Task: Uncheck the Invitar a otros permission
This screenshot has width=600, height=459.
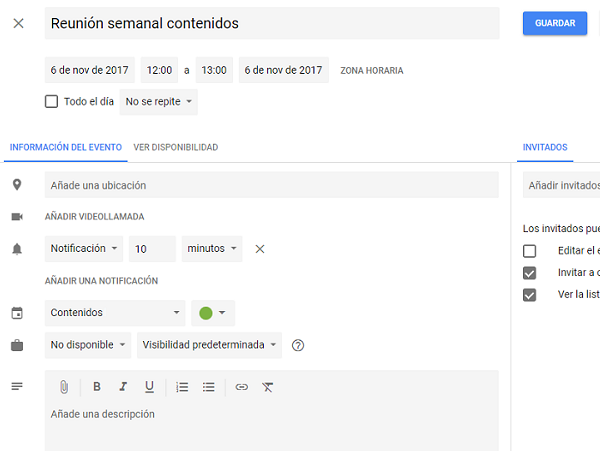Action: pyautogui.click(x=530, y=273)
